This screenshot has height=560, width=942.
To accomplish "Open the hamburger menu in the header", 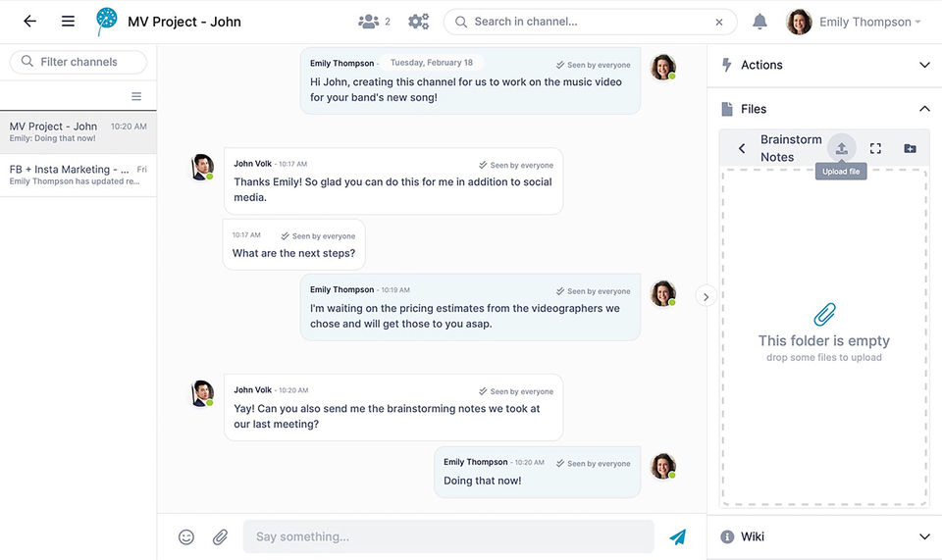I will 68,22.
